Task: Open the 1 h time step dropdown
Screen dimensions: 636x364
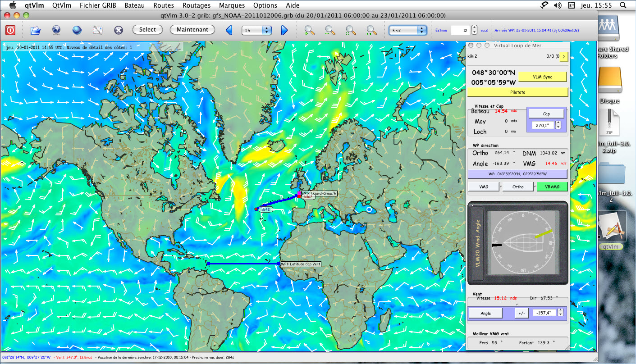Action: (257, 30)
